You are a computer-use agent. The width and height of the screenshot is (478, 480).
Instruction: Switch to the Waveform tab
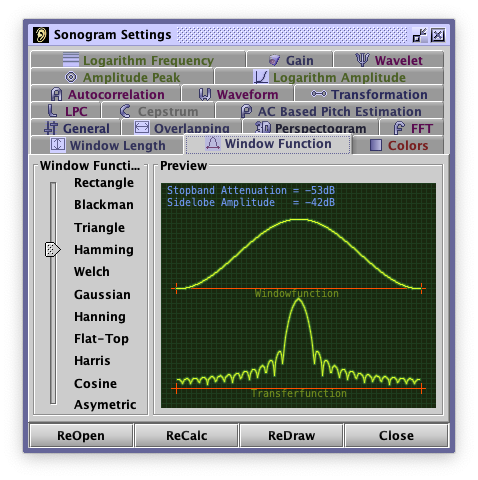pos(238,94)
